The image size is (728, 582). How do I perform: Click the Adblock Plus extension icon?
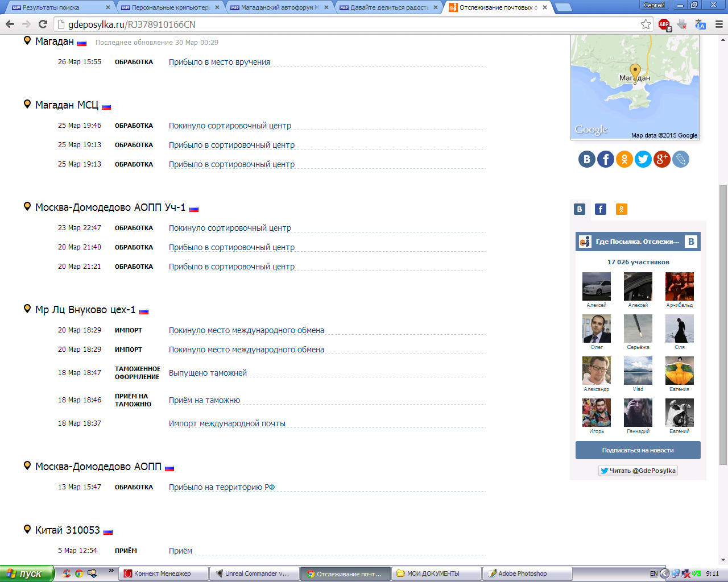tap(664, 24)
